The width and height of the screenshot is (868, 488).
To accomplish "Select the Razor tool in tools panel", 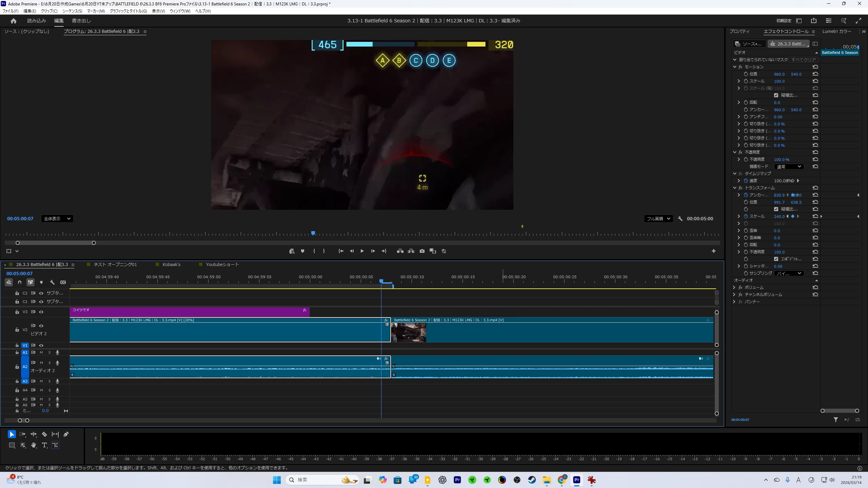I will click(44, 434).
